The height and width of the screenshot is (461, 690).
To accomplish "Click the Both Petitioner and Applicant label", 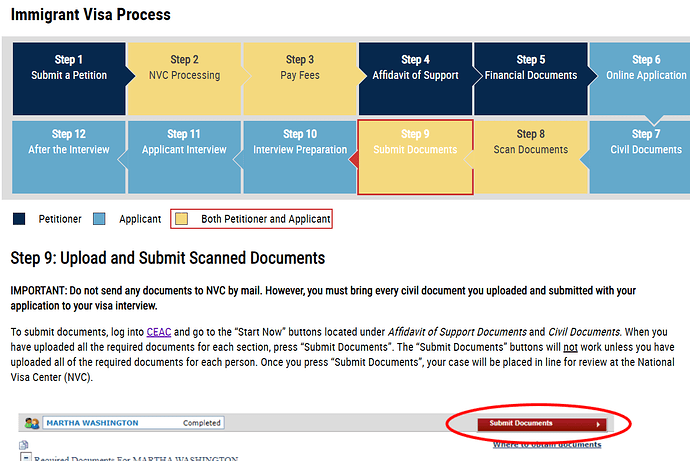I will [265, 219].
